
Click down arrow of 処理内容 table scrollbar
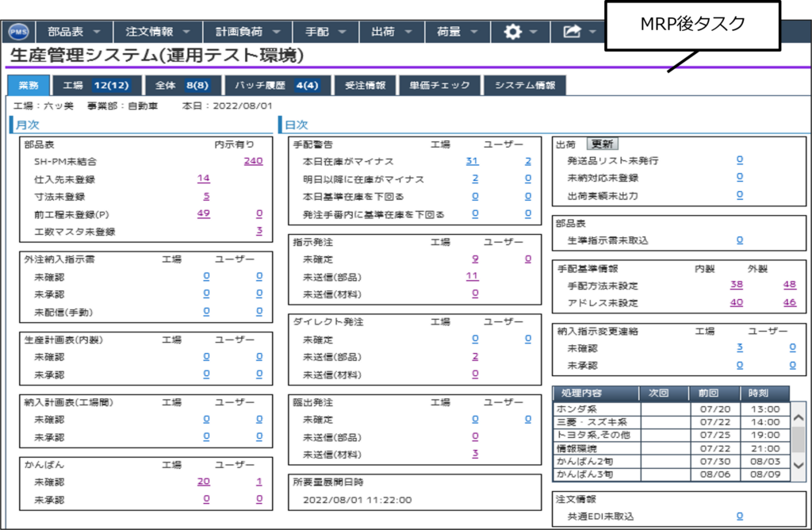(799, 465)
